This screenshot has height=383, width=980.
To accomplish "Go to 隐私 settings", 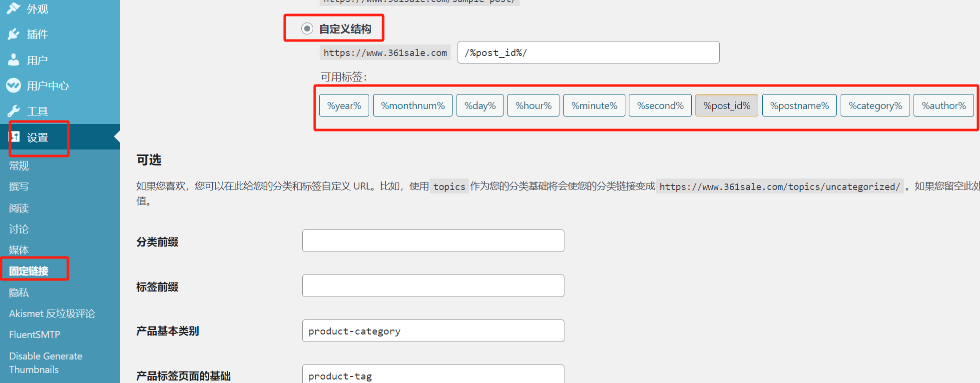I will point(19,292).
